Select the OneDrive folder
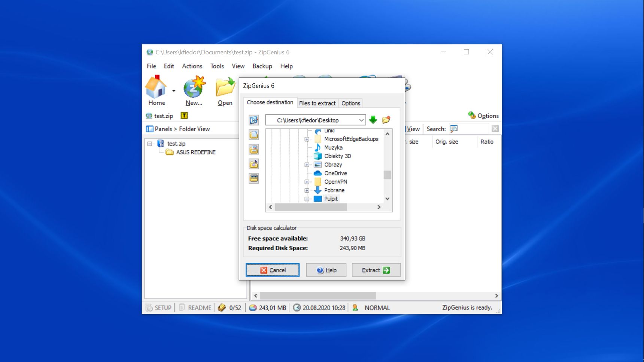644x362 pixels. pos(335,173)
